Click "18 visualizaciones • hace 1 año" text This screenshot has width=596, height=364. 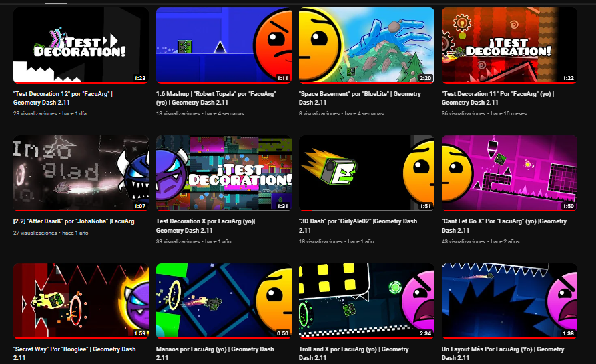[x=336, y=241]
